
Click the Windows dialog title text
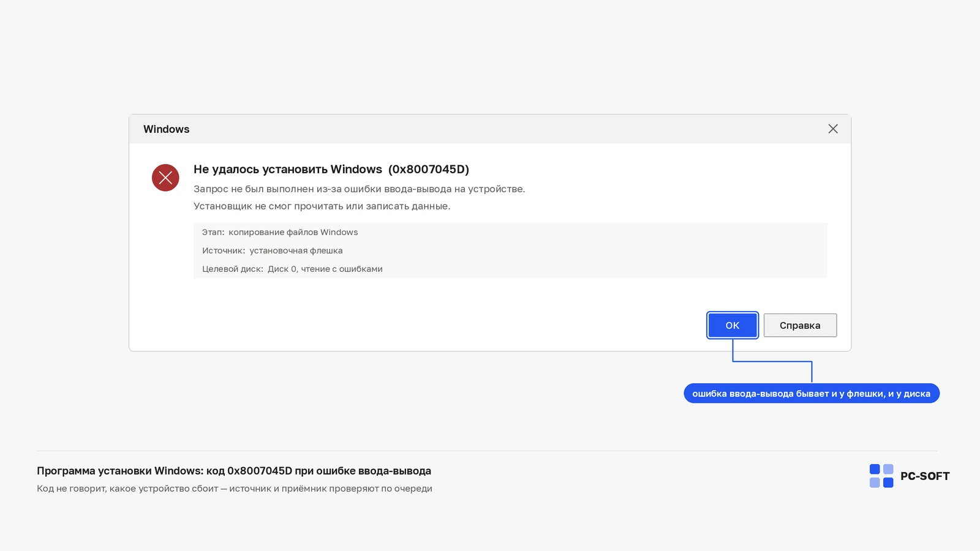pyautogui.click(x=167, y=129)
